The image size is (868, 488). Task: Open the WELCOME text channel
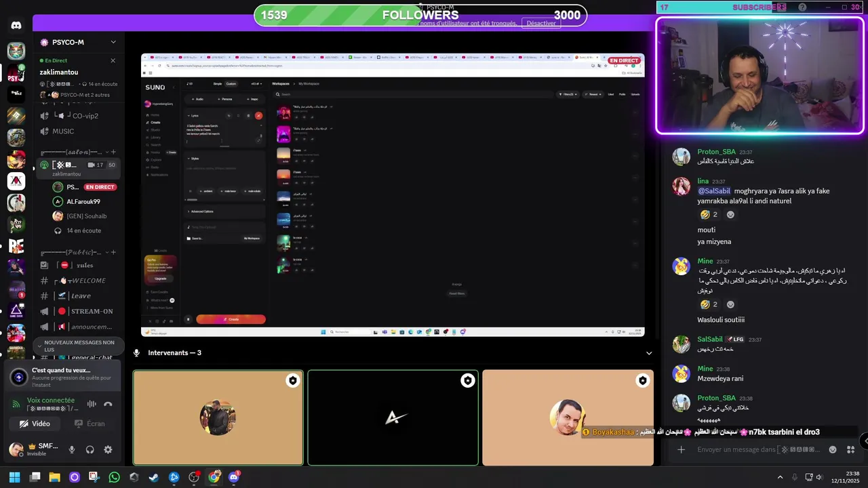pyautogui.click(x=78, y=281)
